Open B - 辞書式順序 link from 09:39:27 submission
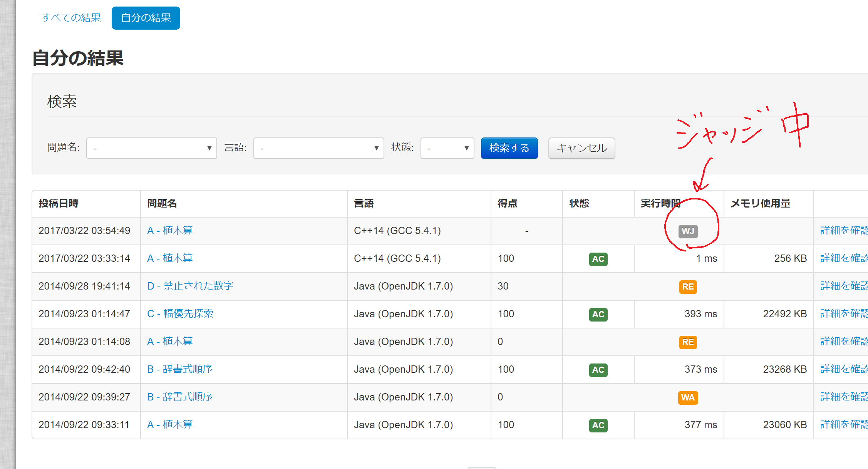868x469 pixels. tap(180, 397)
